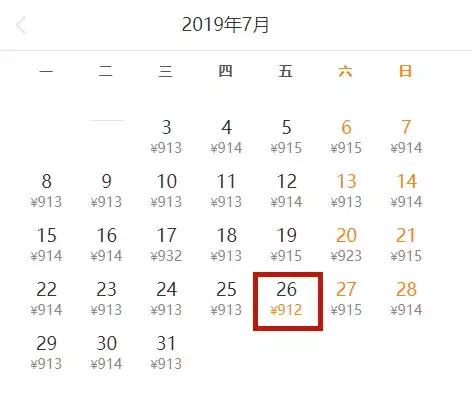Pick Saturday July 6

(x=346, y=137)
